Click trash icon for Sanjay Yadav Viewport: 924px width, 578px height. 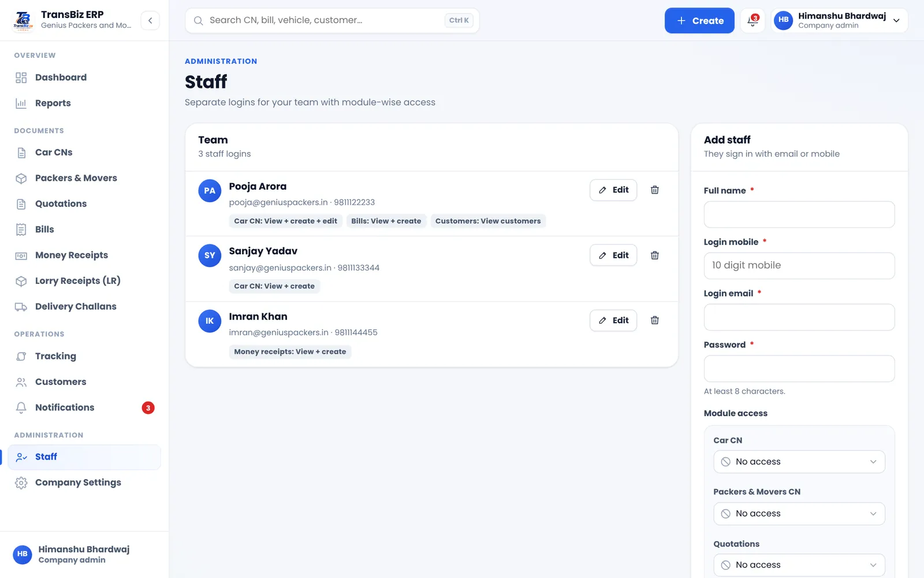(x=655, y=255)
